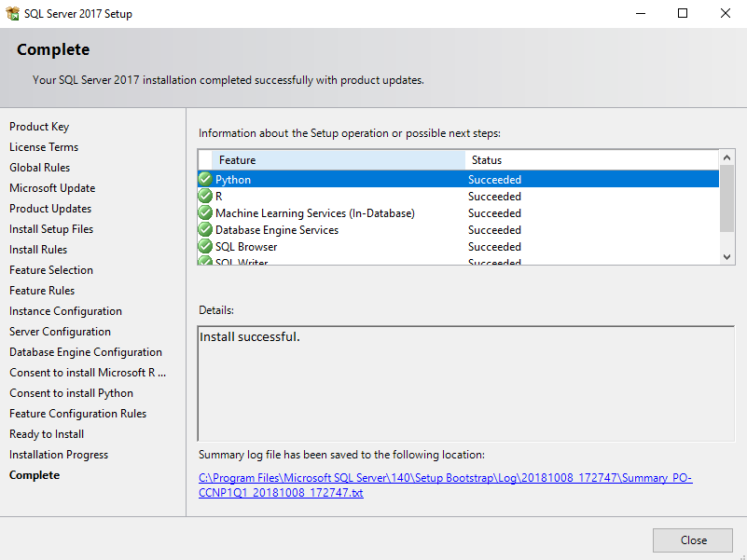The image size is (747, 560).
Task: Click the checkmark icon for Machine Learning Services
Action: [x=205, y=213]
